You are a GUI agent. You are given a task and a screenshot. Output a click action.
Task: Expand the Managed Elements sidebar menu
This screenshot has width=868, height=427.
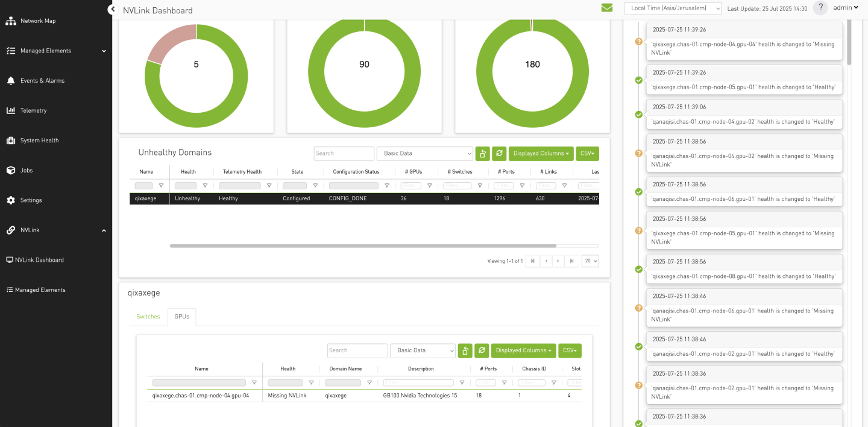(x=103, y=51)
